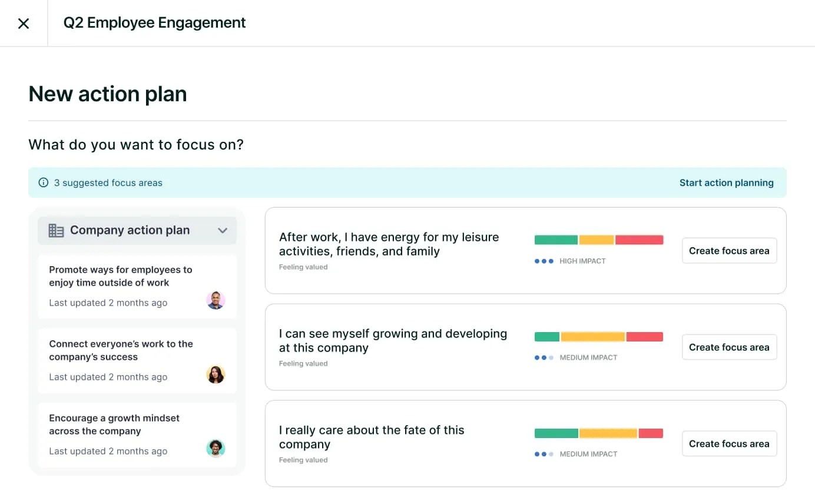
Task: Click red segment of leisure energy score bar
Action: (x=639, y=240)
